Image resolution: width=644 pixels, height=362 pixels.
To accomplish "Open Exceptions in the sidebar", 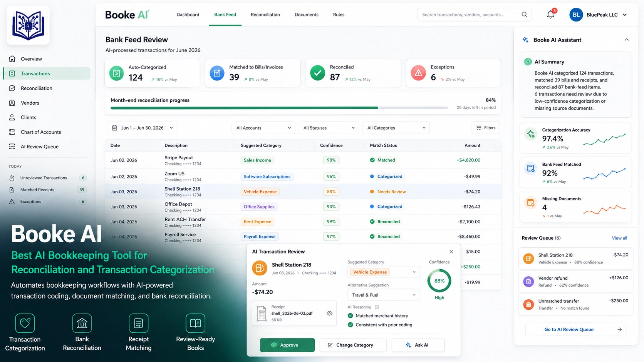I will 47,202.
